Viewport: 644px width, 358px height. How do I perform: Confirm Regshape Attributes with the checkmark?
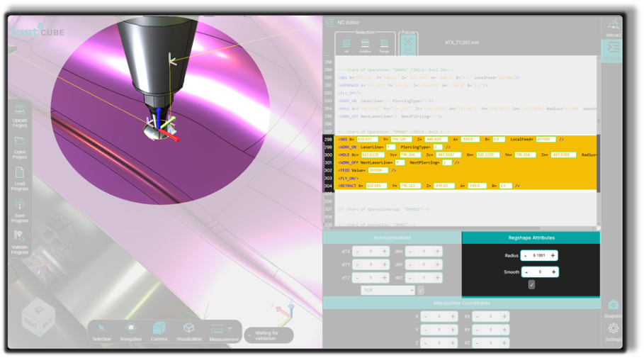[x=531, y=285]
